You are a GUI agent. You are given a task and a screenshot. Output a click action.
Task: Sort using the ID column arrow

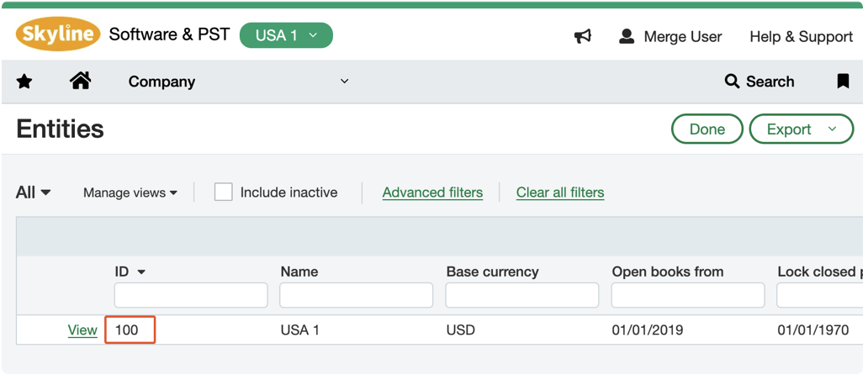(141, 272)
